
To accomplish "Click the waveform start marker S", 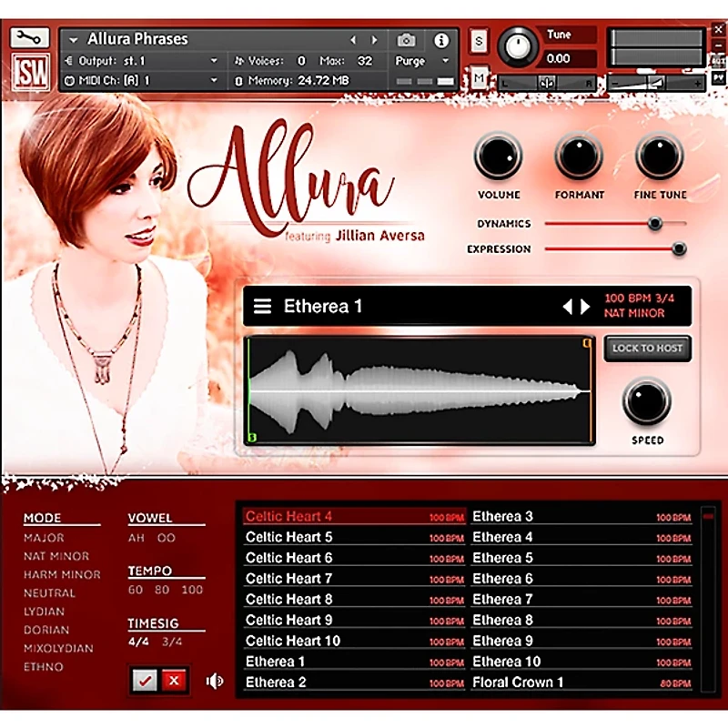I will [252, 438].
